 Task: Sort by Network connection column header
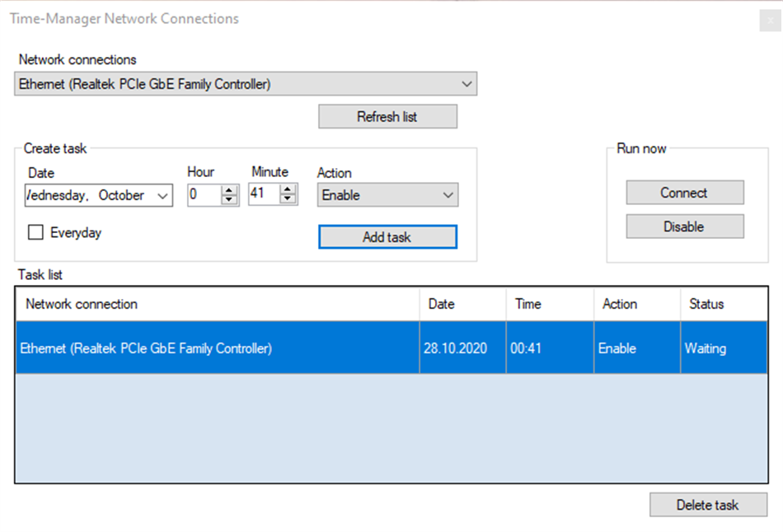217,304
